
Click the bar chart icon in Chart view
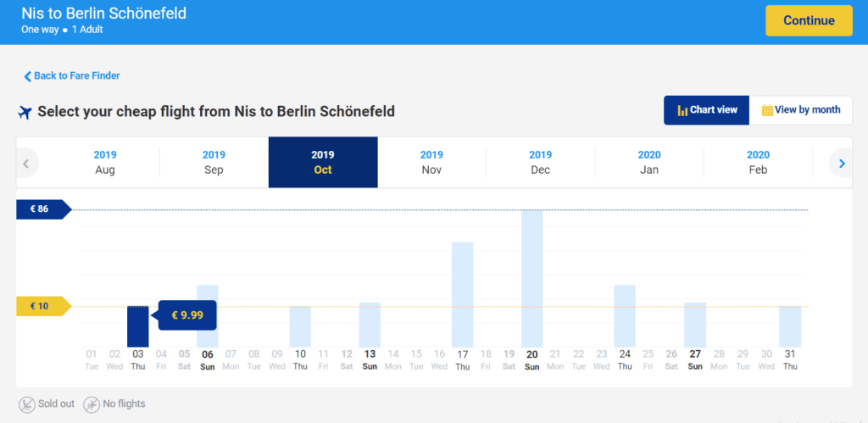[682, 110]
